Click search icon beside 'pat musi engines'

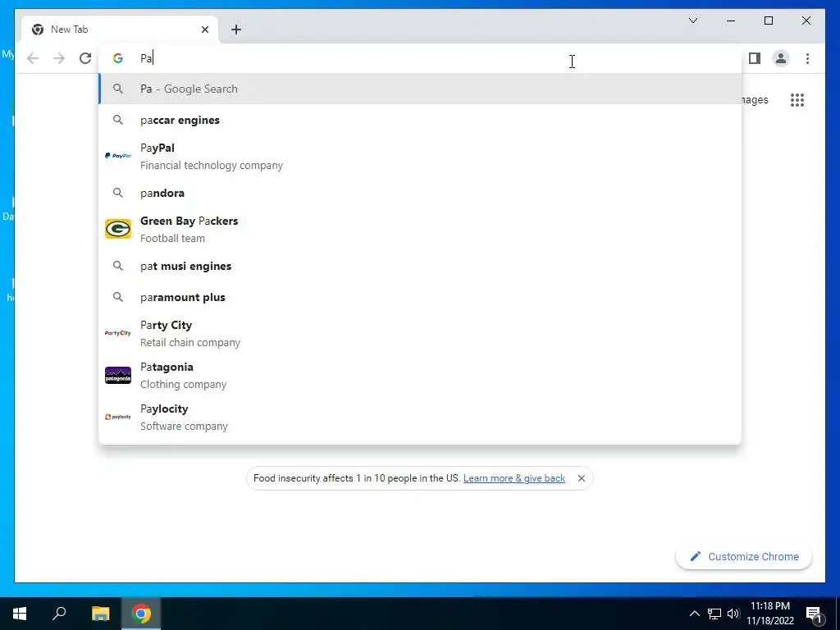118,267
